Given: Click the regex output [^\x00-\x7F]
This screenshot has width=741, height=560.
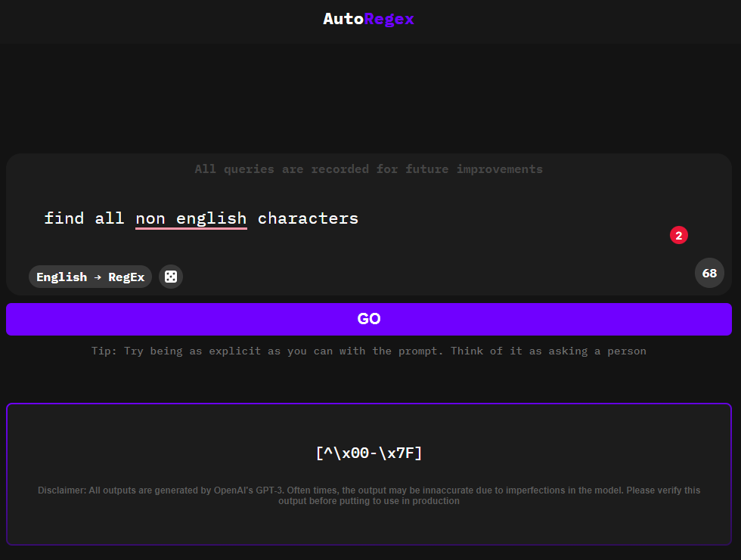Looking at the screenshot, I should [369, 453].
